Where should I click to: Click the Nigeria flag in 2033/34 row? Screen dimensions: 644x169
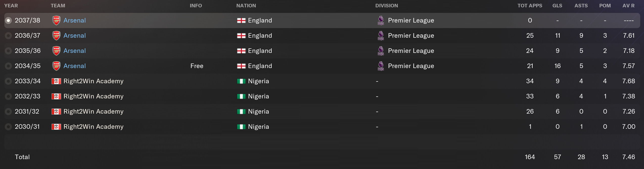coord(241,81)
